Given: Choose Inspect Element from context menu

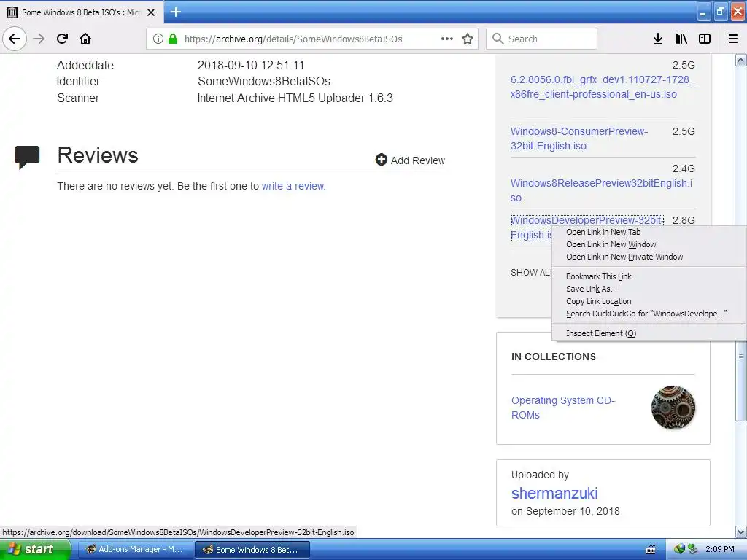Looking at the screenshot, I should click(x=601, y=333).
